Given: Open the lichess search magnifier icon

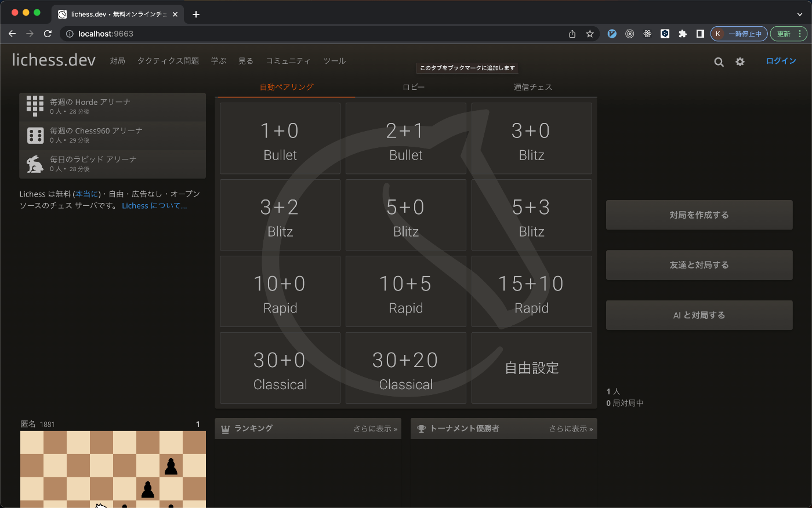Looking at the screenshot, I should tap(719, 62).
